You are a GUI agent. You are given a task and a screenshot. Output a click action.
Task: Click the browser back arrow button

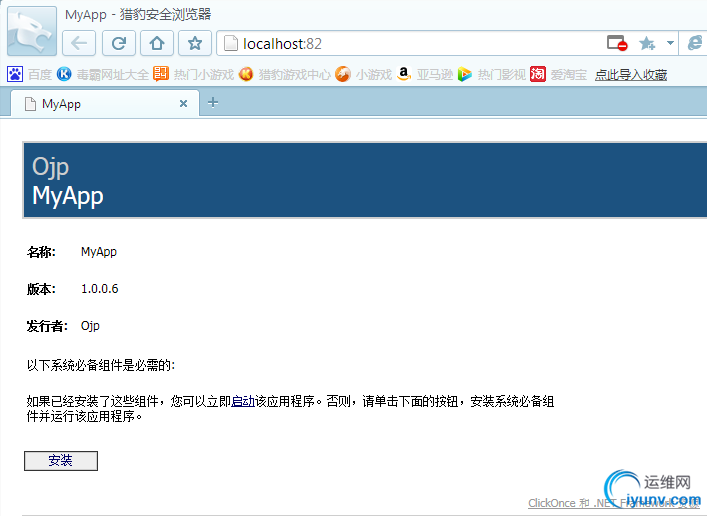pos(79,43)
